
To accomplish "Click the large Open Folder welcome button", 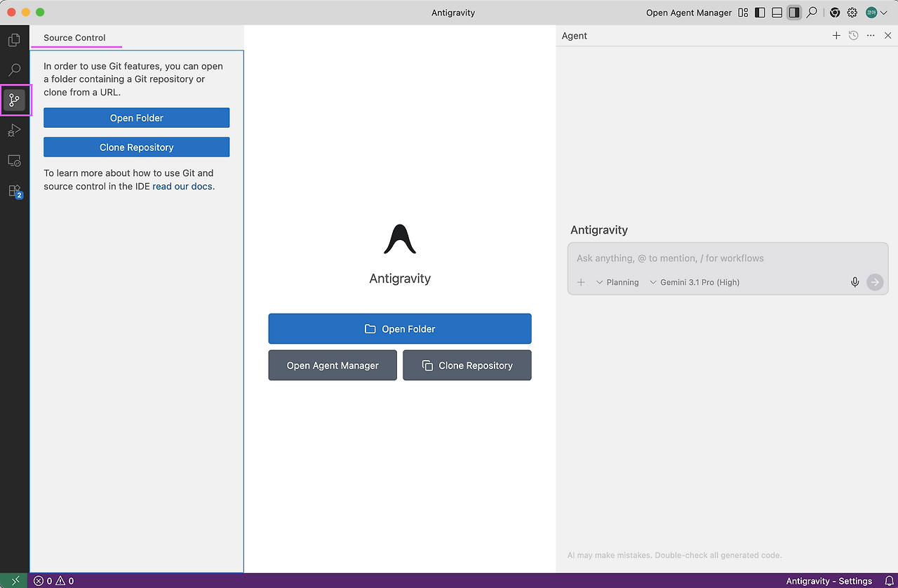I will coord(400,328).
